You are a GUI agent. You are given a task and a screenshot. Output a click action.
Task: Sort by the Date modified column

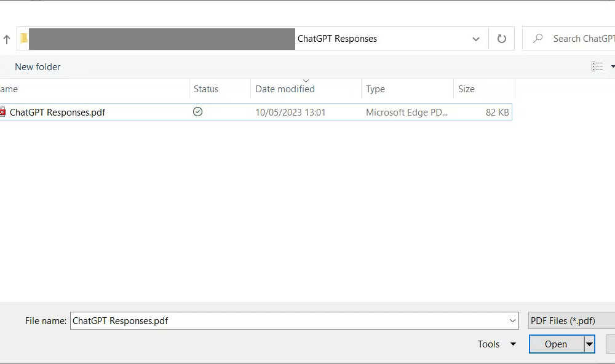coord(306,89)
